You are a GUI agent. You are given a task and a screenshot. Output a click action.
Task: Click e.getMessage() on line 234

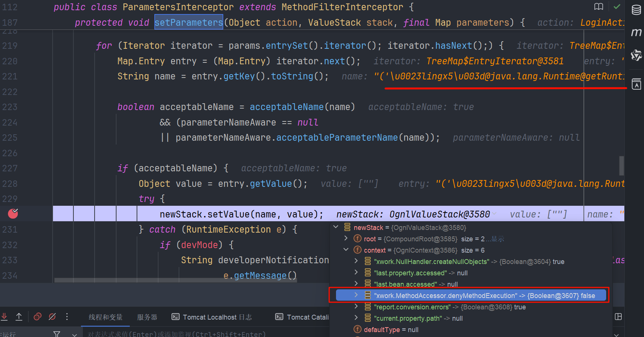(260, 276)
